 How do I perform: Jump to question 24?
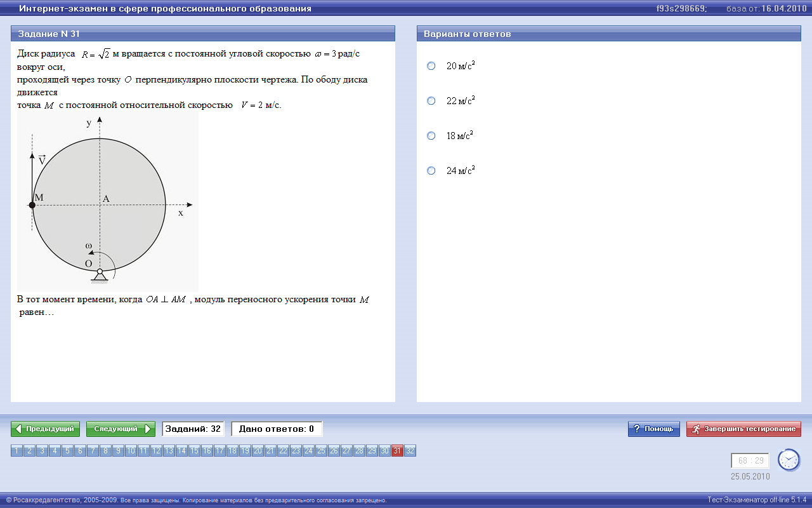[309, 451]
